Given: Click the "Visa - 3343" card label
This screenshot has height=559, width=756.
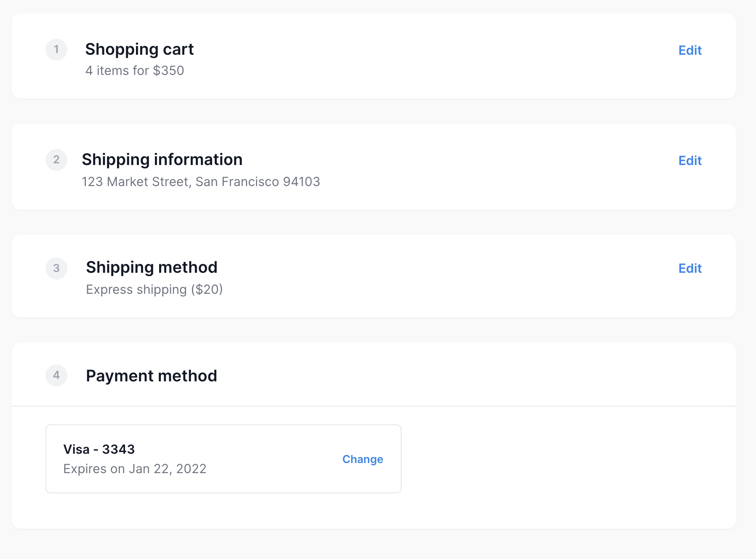Looking at the screenshot, I should tap(99, 450).
